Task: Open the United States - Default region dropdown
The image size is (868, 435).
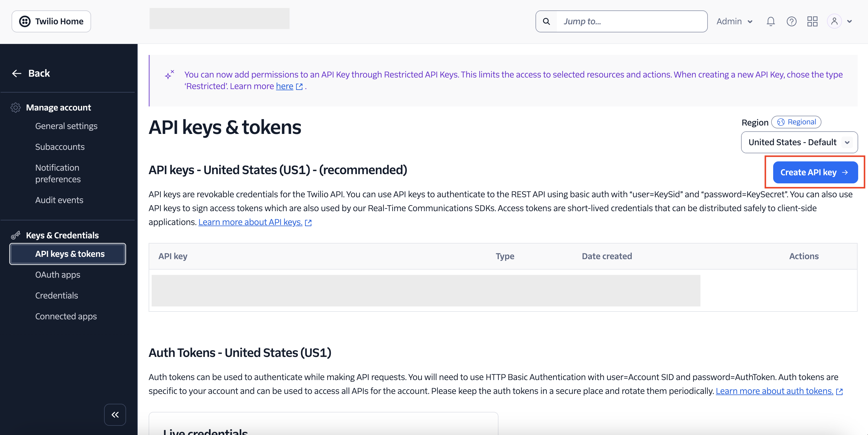Action: tap(799, 142)
